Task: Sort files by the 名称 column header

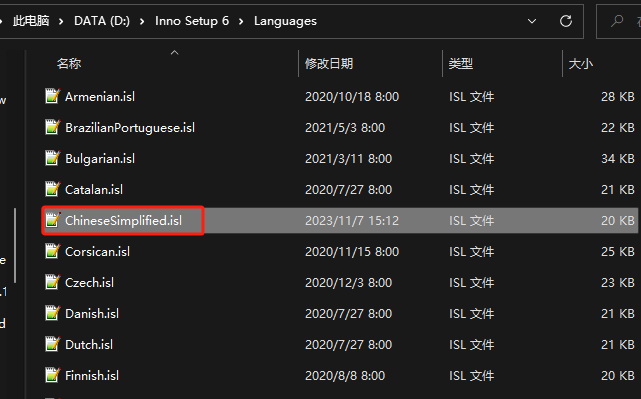Action: (69, 64)
